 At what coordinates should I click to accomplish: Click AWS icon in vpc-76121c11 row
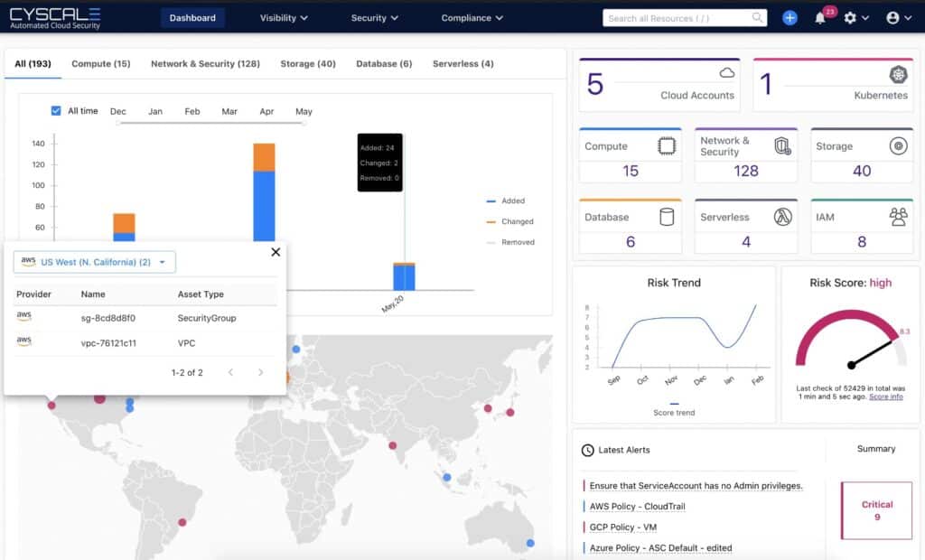(23, 341)
